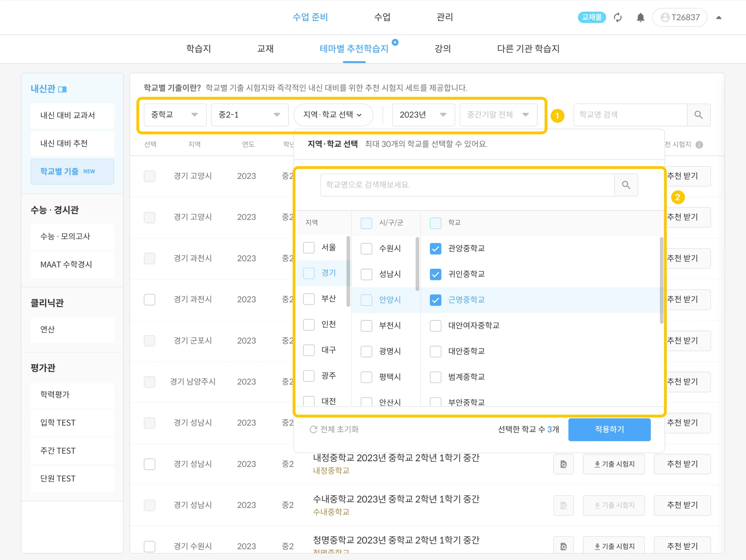Switch to the 다른 기관 학습지 tab

coord(528,49)
